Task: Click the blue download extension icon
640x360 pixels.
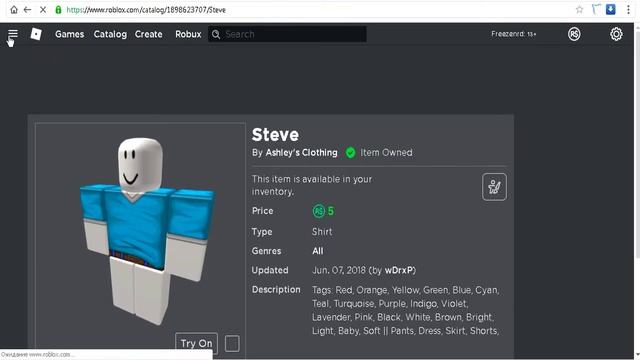Action: tap(611, 9)
